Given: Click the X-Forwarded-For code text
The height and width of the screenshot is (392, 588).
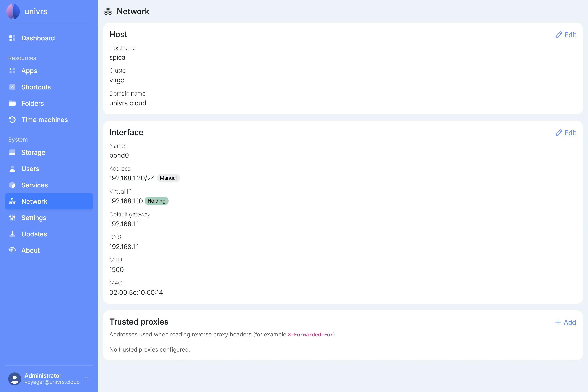Looking at the screenshot, I should click(310, 334).
